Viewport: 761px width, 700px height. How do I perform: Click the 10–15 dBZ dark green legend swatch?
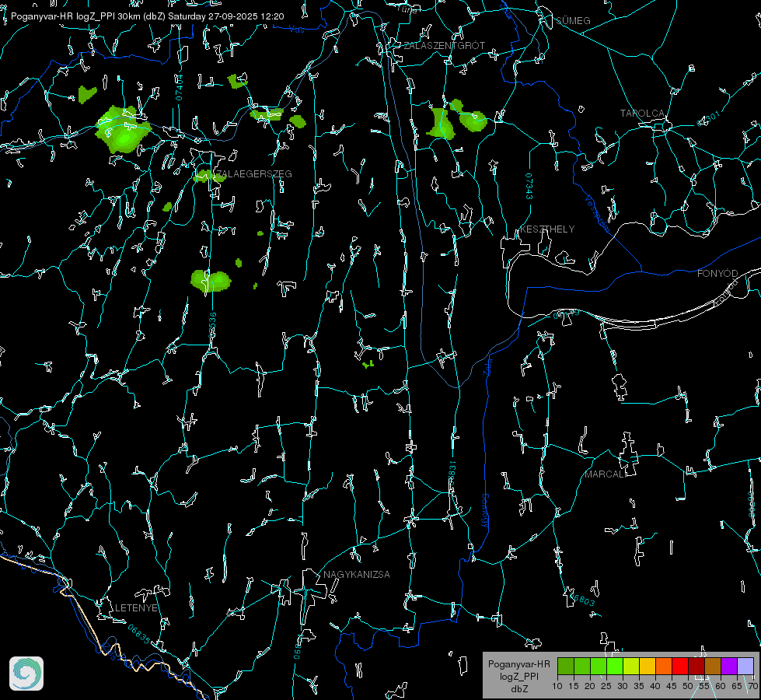(566, 666)
